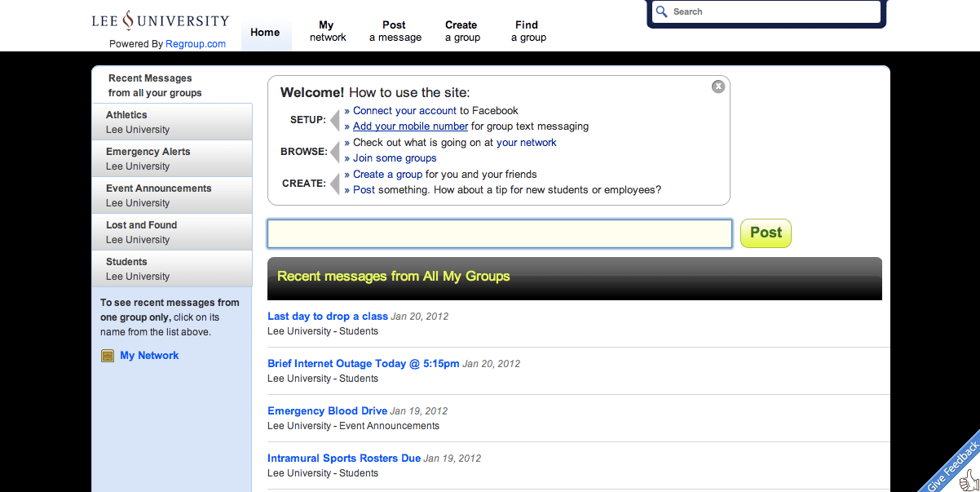Go to My network tab
This screenshot has height=492, width=980.
point(328,31)
